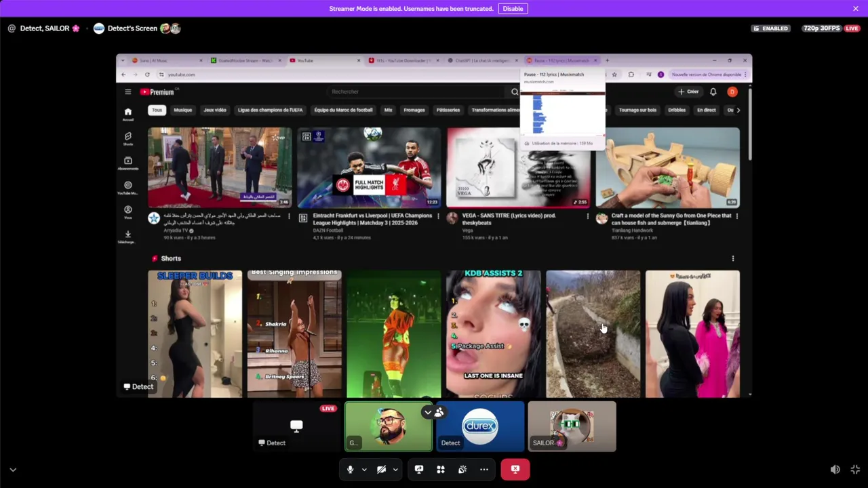
Task: Toggle the microphone mute button
Action: pyautogui.click(x=350, y=469)
